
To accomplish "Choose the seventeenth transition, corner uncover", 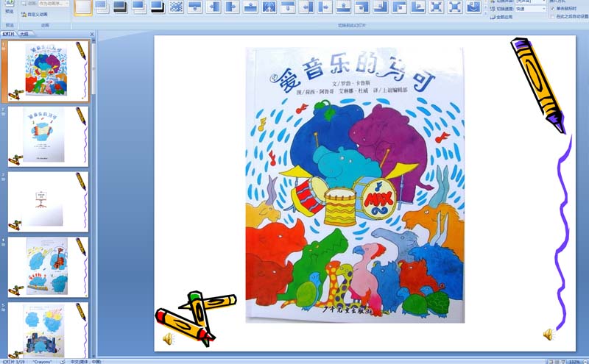I will point(381,7).
